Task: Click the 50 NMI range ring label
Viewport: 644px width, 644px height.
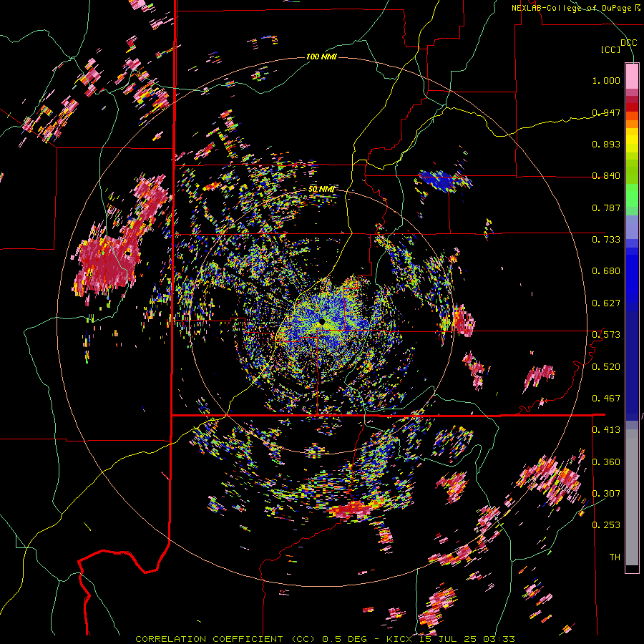Action: coord(321,189)
